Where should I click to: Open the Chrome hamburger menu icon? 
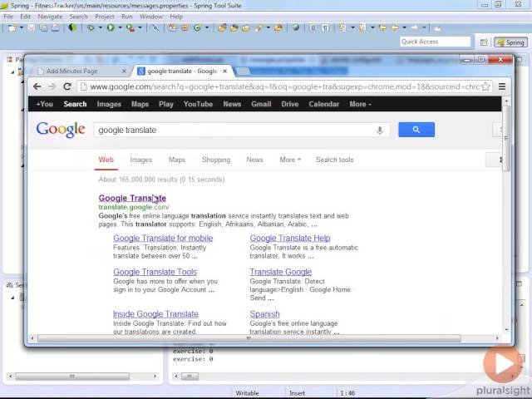[502, 86]
